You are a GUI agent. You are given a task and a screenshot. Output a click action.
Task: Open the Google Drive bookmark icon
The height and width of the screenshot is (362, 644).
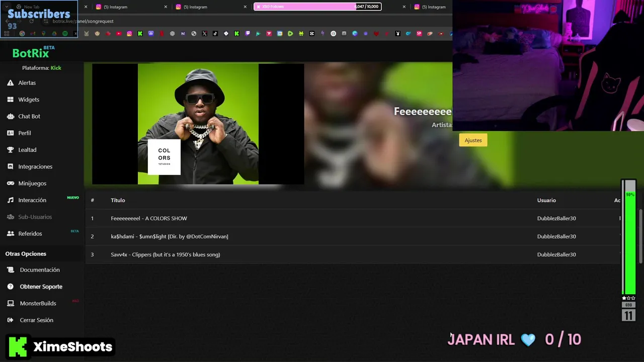pos(54,34)
